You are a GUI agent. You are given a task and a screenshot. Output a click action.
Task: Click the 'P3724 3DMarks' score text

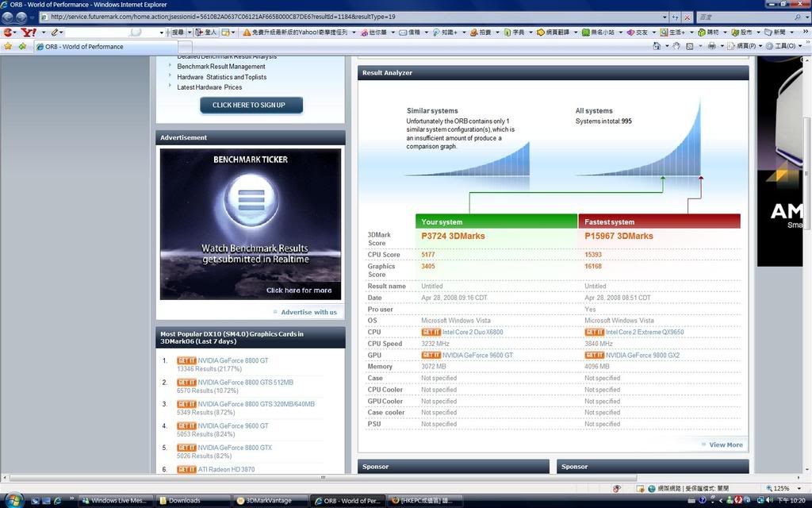[x=453, y=236]
